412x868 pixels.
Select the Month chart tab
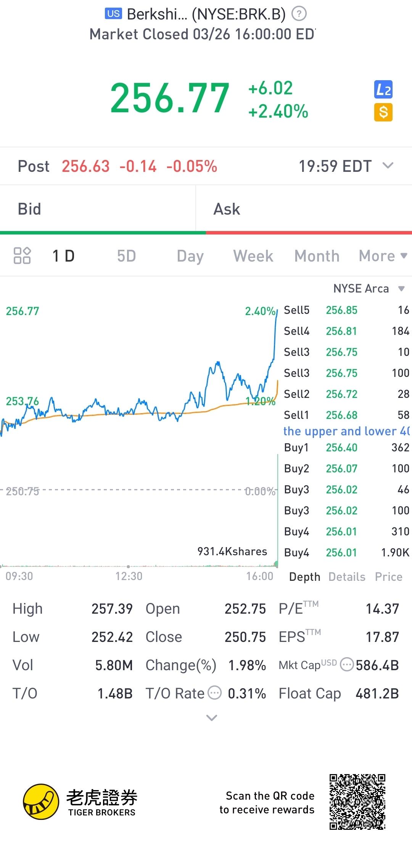tap(317, 256)
